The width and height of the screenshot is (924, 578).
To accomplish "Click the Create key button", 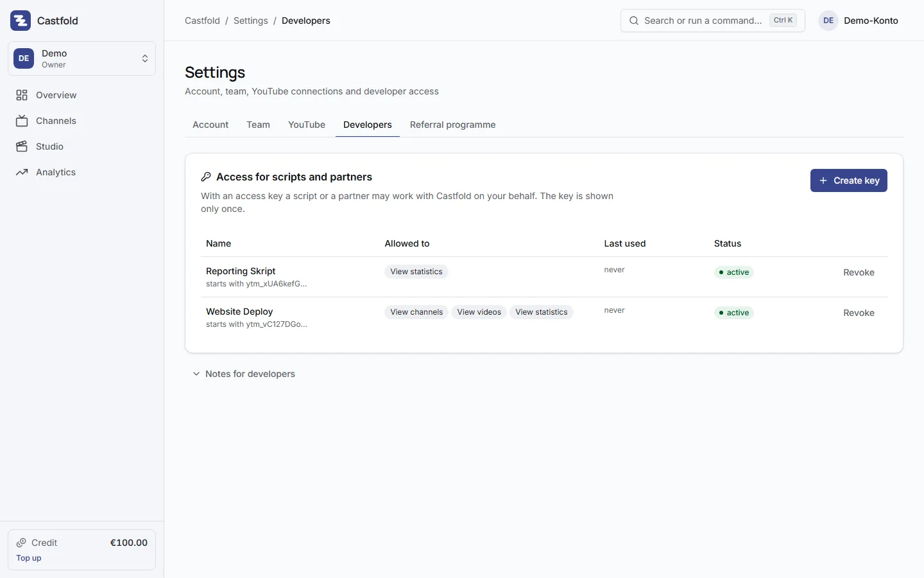I will click(848, 180).
